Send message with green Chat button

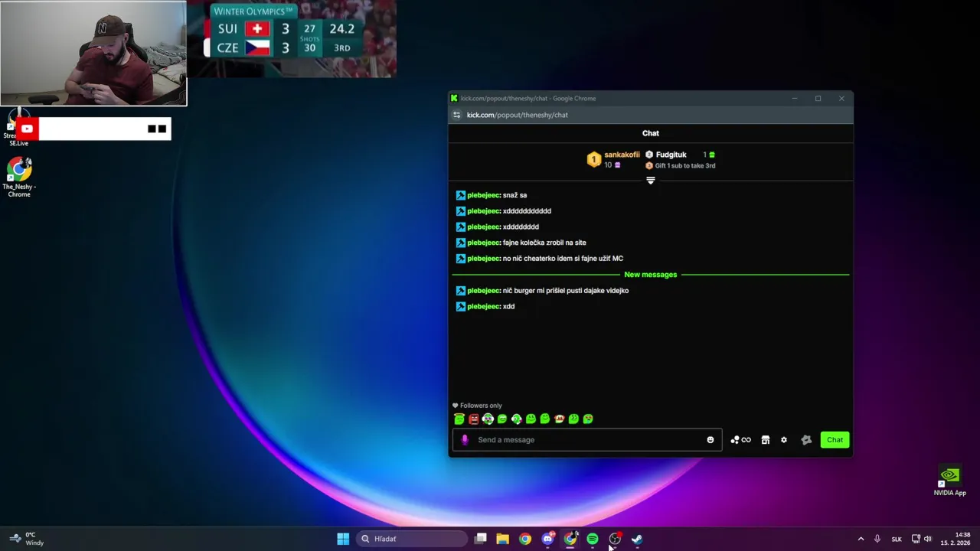tap(835, 440)
